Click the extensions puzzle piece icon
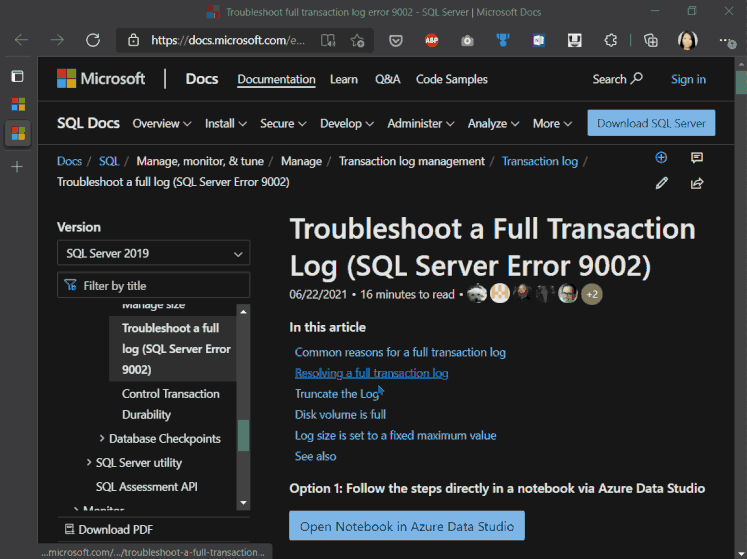This screenshot has height=559, width=747. 610,41
